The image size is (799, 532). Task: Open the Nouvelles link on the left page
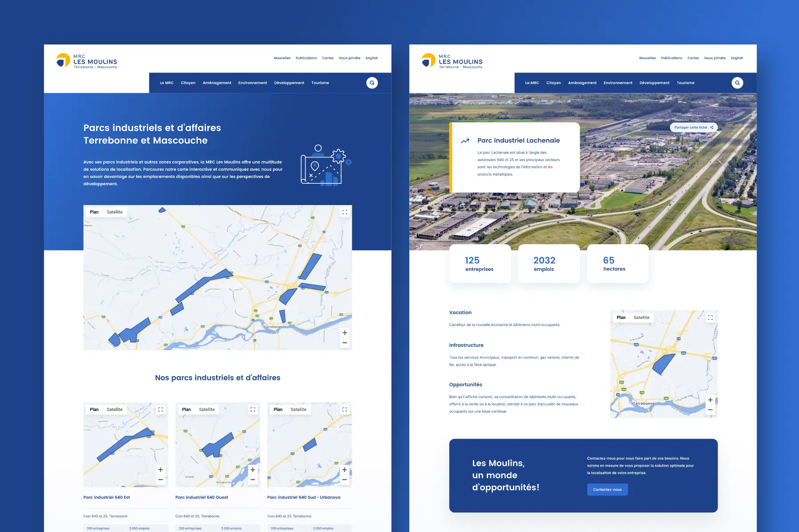click(282, 58)
